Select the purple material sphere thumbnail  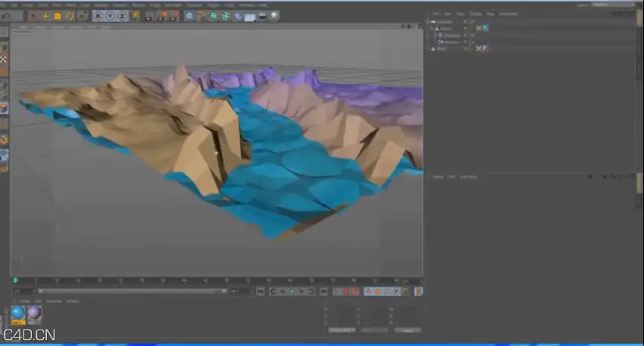35,315
